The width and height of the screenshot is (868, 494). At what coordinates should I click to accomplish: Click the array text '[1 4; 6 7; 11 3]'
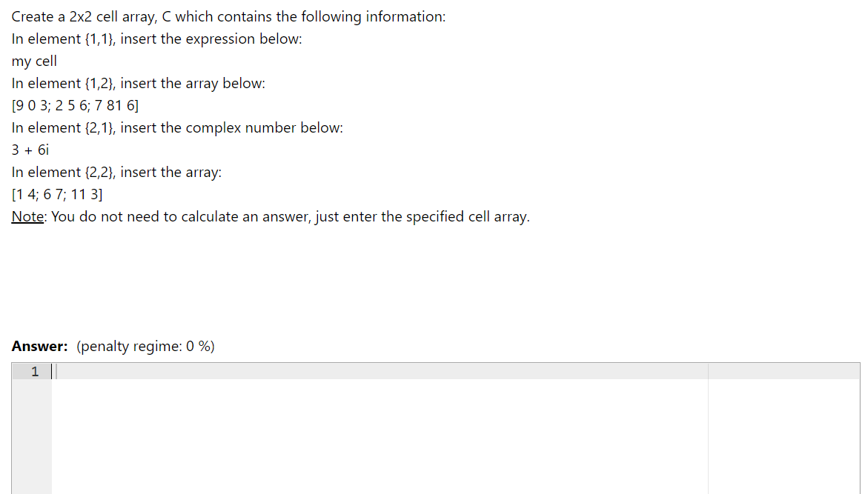tap(56, 194)
